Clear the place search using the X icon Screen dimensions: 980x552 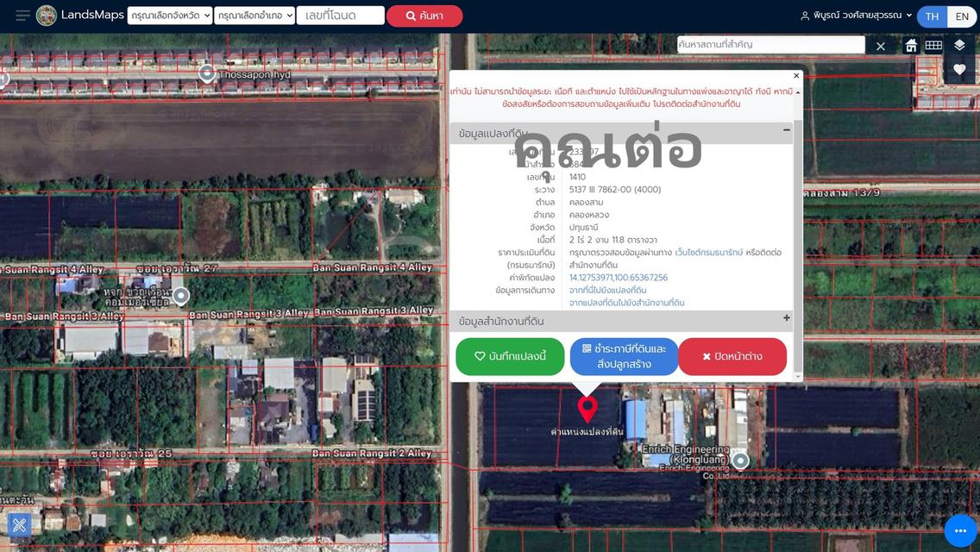pyautogui.click(x=881, y=45)
